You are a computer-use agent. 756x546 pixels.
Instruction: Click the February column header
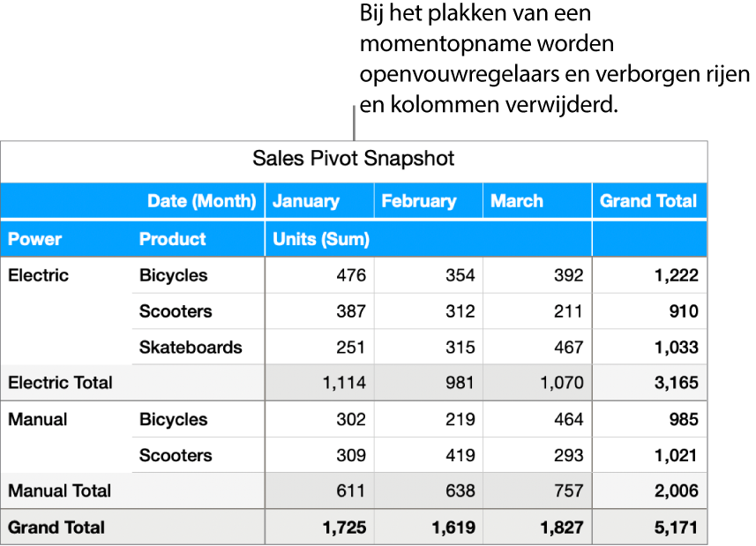coord(419,201)
